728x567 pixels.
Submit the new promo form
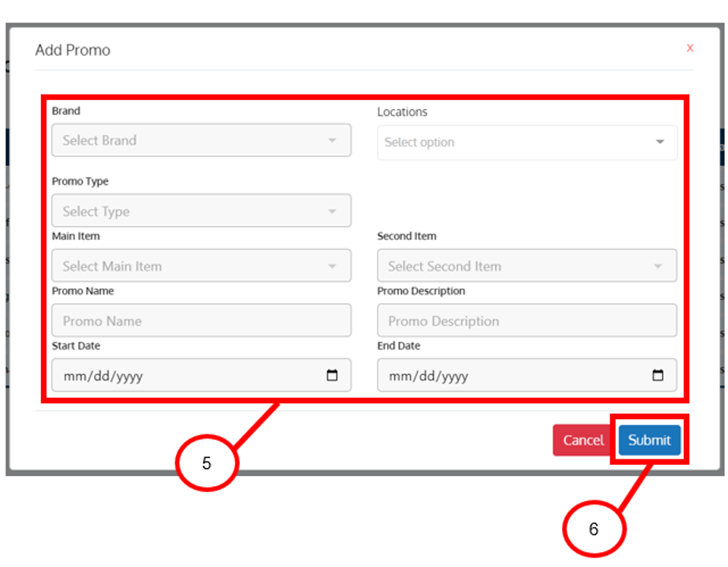point(650,440)
